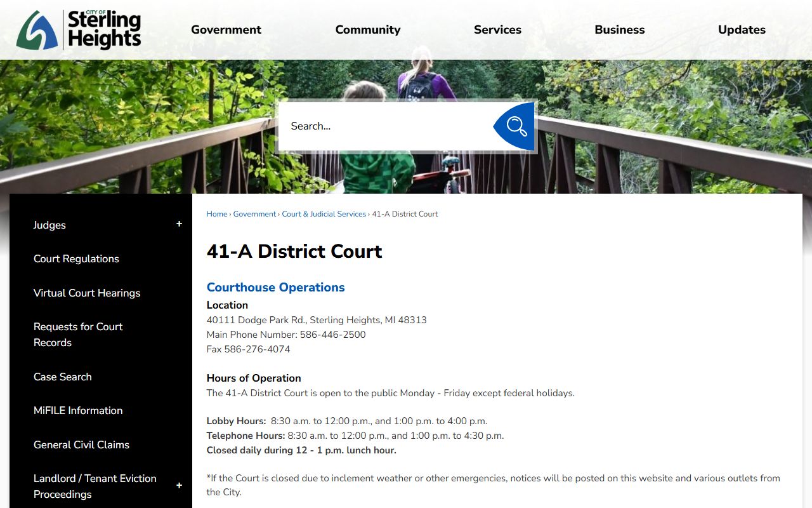Viewport: 812px width, 508px height.
Task: Click the Fax 586-276-4074 line
Action: [x=249, y=349]
